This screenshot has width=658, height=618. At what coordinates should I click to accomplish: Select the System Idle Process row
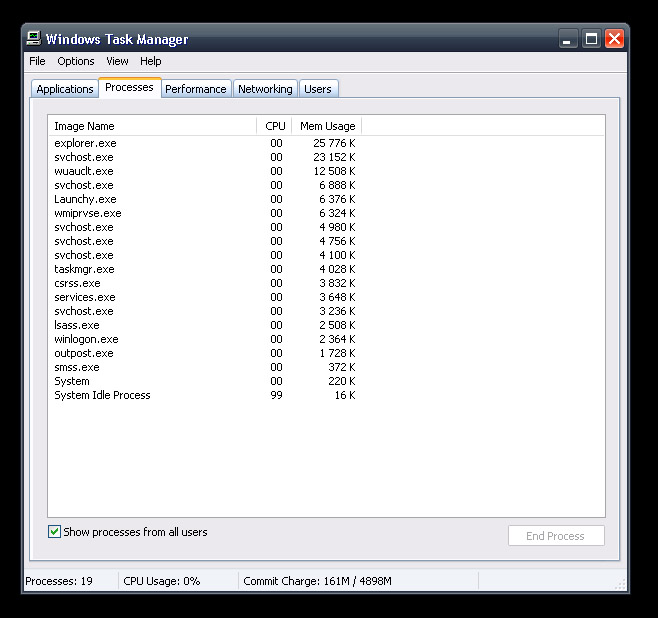coord(205,395)
